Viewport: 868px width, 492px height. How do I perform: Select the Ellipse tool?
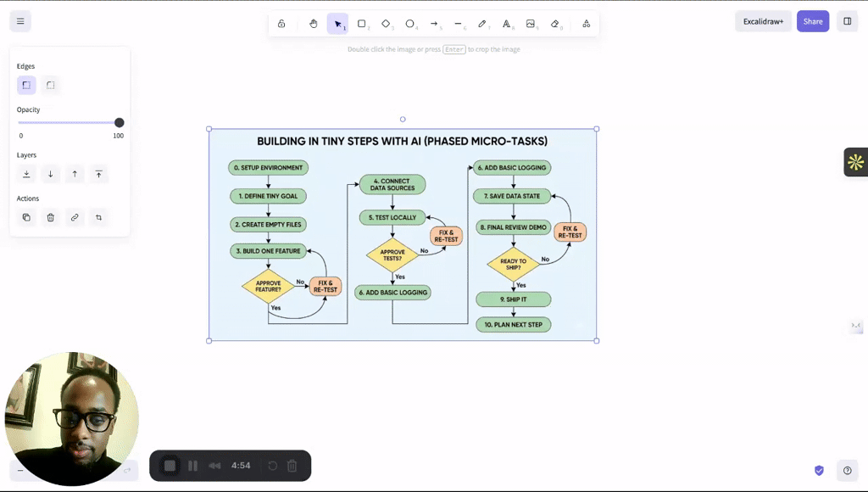(409, 23)
